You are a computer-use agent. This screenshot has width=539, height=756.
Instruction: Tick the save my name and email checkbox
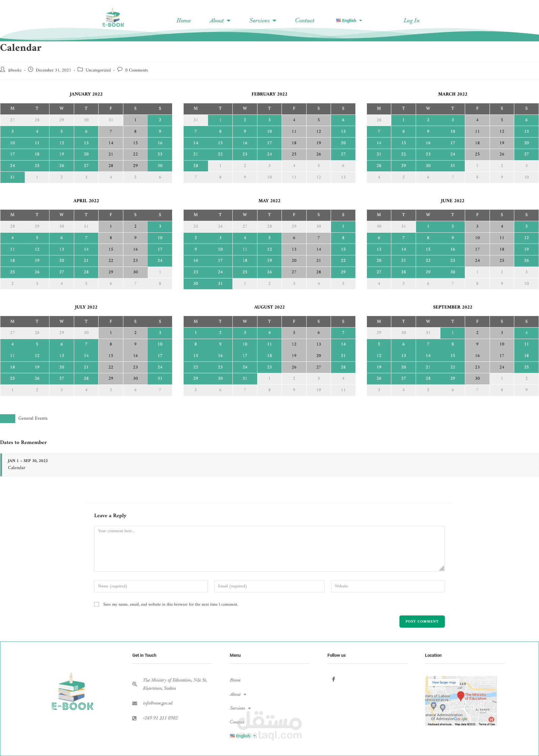tap(97, 604)
